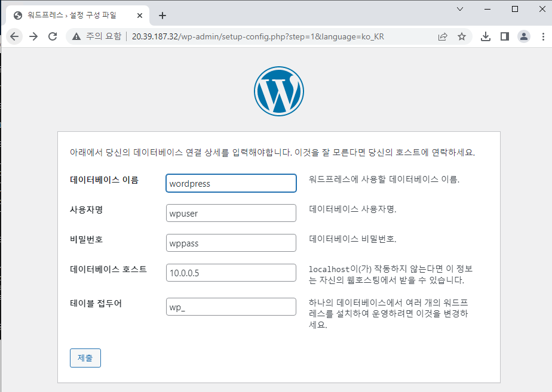Focus the 데이터베이스 호스트 field with 10.0.0.5

(x=231, y=273)
